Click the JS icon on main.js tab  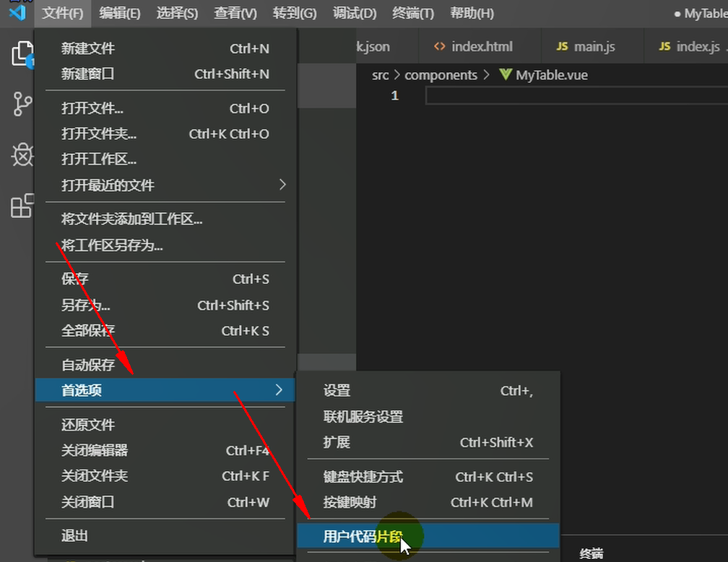[x=563, y=47]
